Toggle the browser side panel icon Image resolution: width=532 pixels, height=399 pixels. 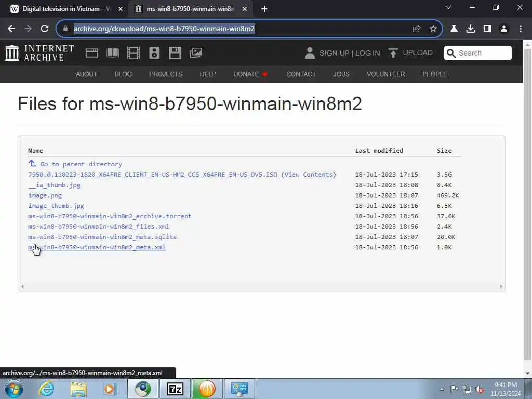click(x=487, y=29)
